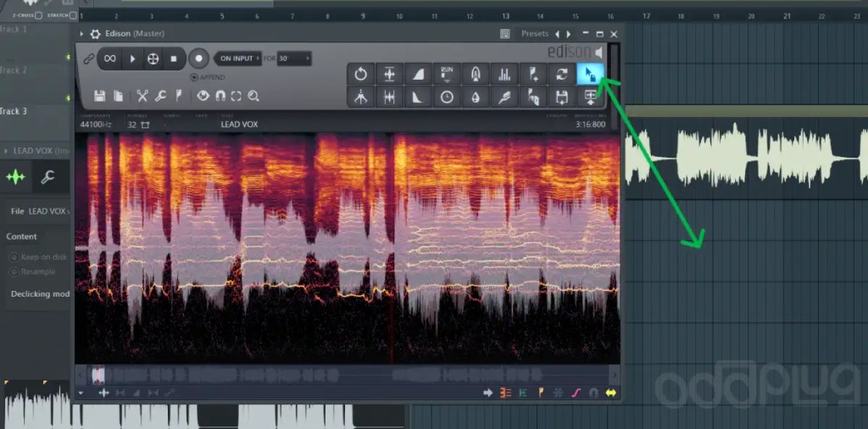The height and width of the screenshot is (429, 868).
Task: Click the 32 bit format value
Action: coord(131,125)
